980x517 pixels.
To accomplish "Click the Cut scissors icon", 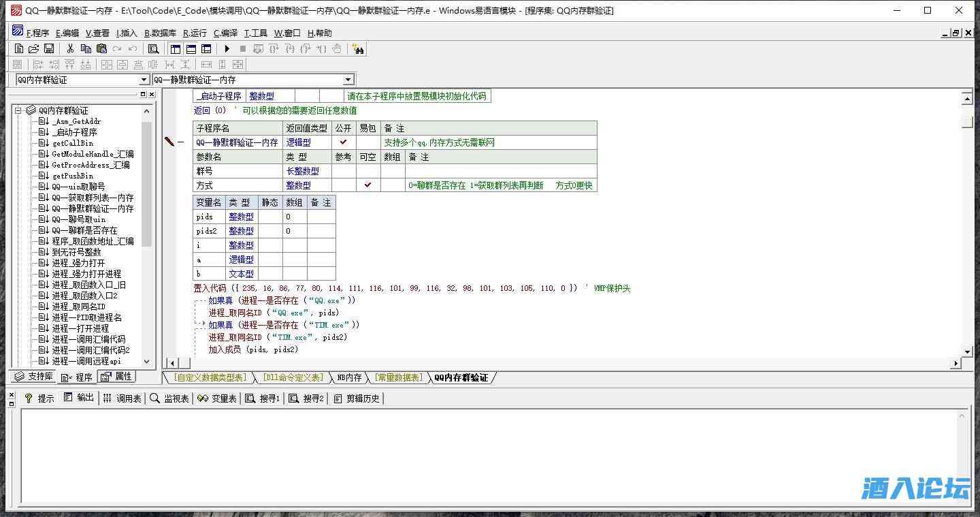I will click(x=70, y=48).
